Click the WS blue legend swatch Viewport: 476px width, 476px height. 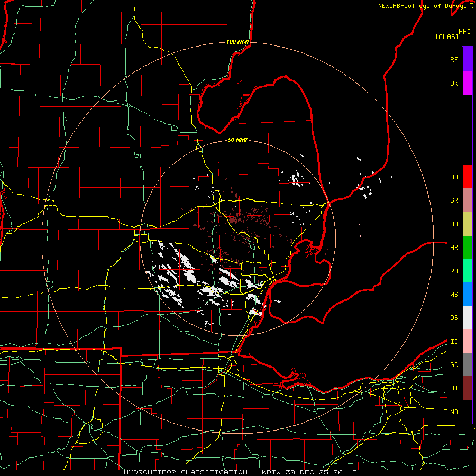click(467, 294)
